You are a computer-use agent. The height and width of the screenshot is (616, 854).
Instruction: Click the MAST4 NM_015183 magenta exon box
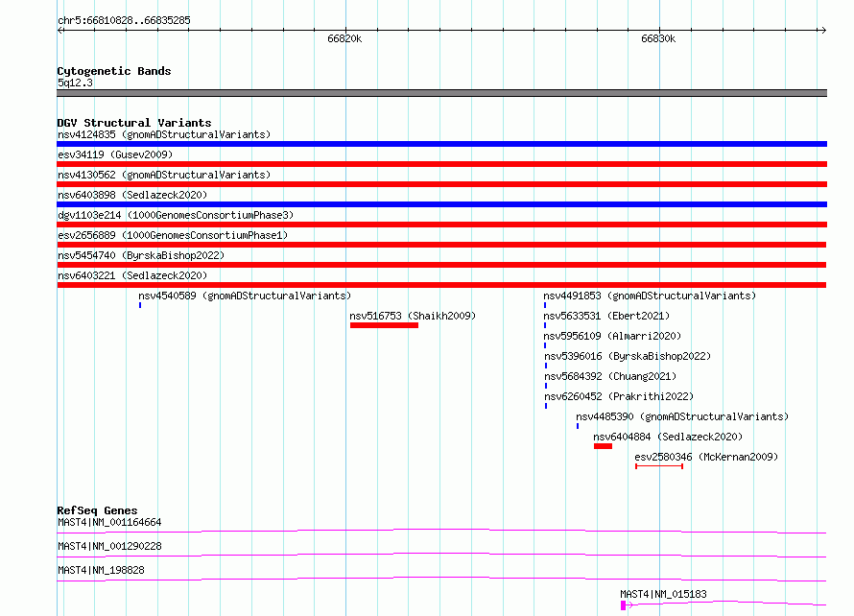pyautogui.click(x=623, y=605)
